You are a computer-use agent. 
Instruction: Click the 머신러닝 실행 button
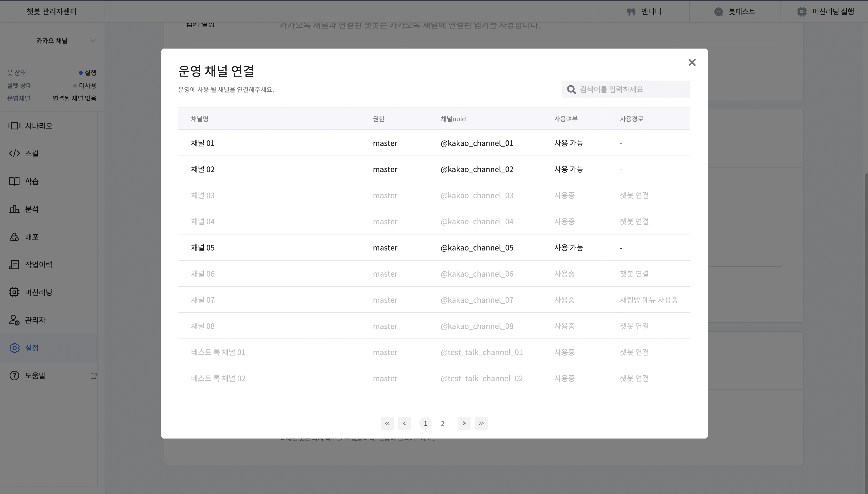point(825,11)
